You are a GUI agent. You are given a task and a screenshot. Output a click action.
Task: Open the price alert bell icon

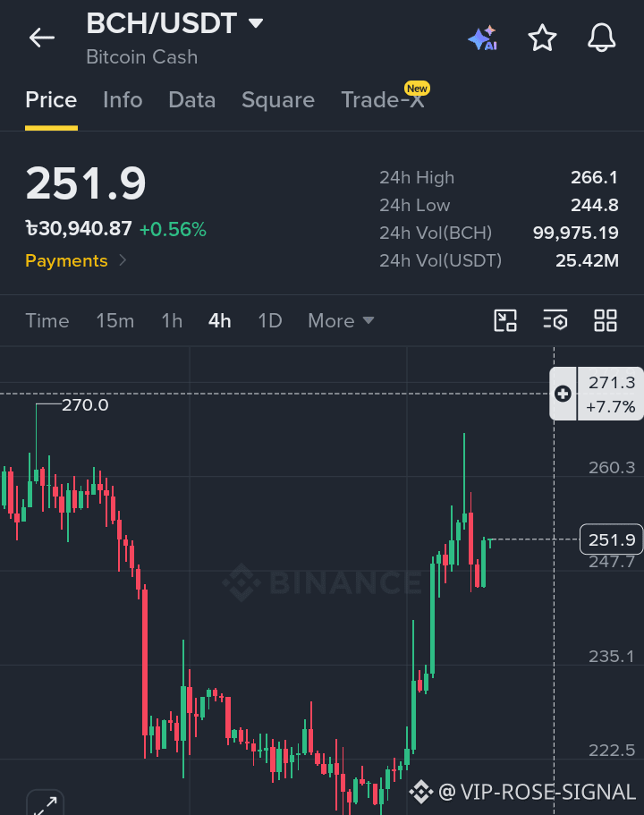point(601,38)
